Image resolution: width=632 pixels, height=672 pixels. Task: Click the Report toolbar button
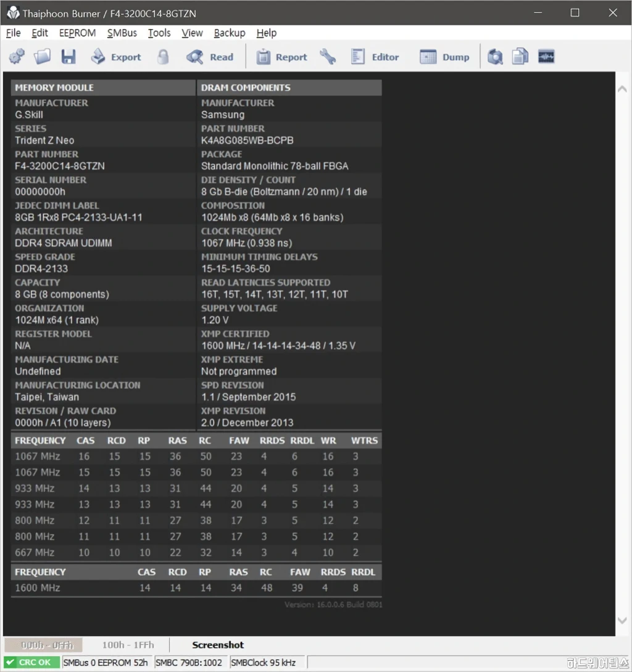(x=281, y=57)
